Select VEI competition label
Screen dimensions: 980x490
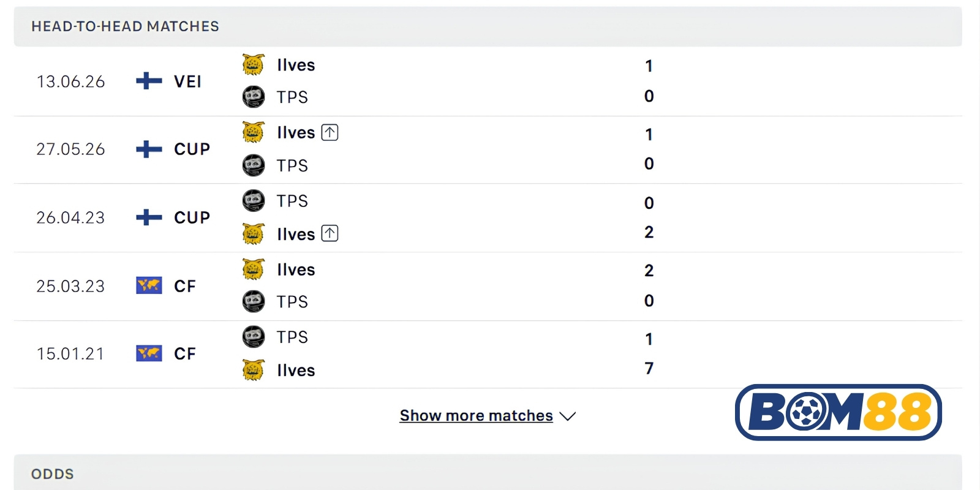[x=187, y=81]
